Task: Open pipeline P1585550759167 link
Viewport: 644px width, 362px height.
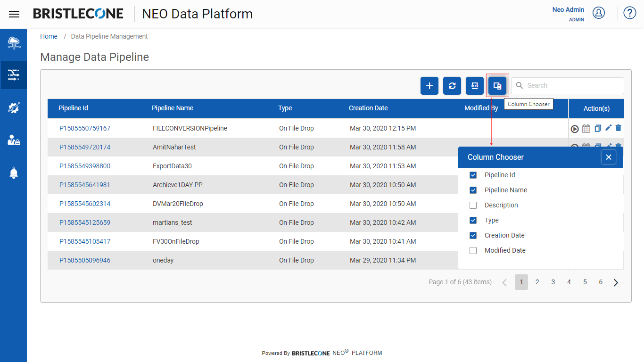Action: tap(85, 128)
